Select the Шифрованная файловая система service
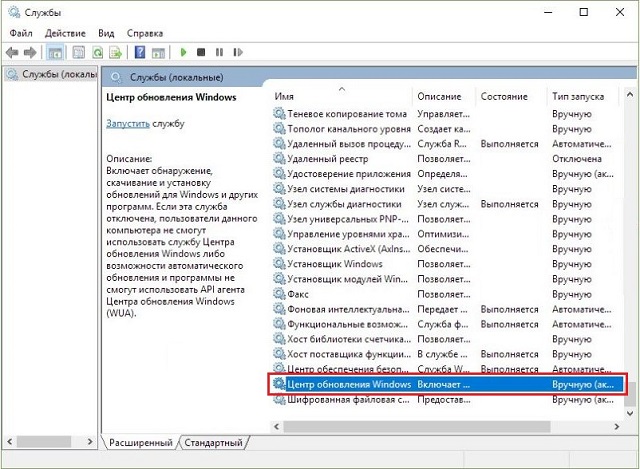 pos(447,400)
